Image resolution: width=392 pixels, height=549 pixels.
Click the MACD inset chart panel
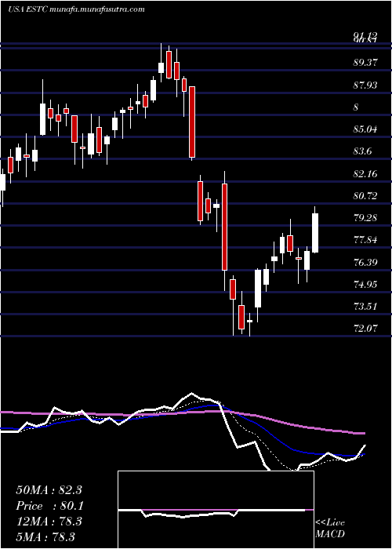coord(216,510)
